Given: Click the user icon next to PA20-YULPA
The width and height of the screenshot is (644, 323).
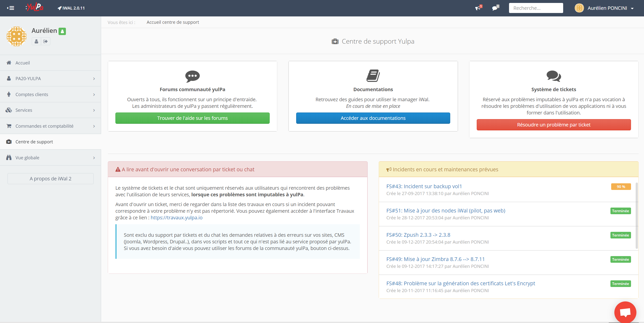Looking at the screenshot, I should tap(9, 78).
